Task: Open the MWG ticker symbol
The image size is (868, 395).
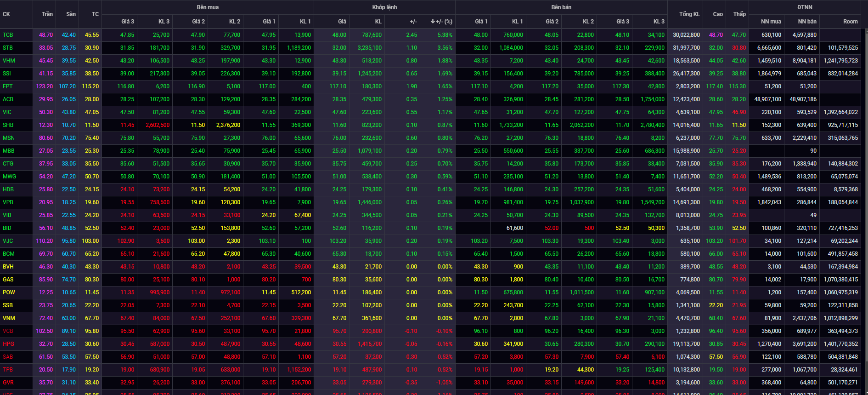Action: [x=9, y=177]
